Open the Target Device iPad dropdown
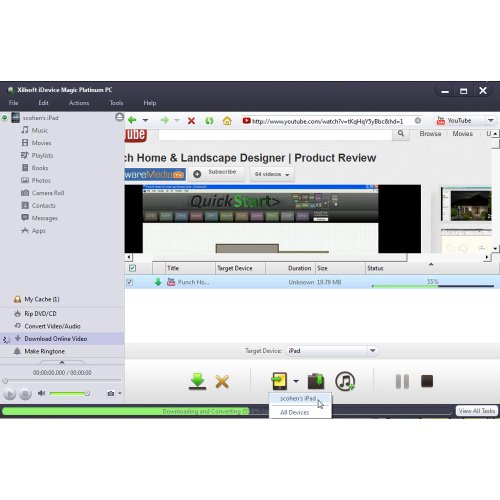The image size is (500, 500). (372, 351)
